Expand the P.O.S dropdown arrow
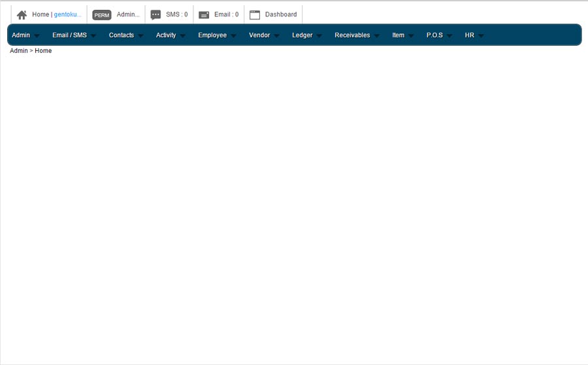Viewport: 588px width, 365px height. [449, 36]
